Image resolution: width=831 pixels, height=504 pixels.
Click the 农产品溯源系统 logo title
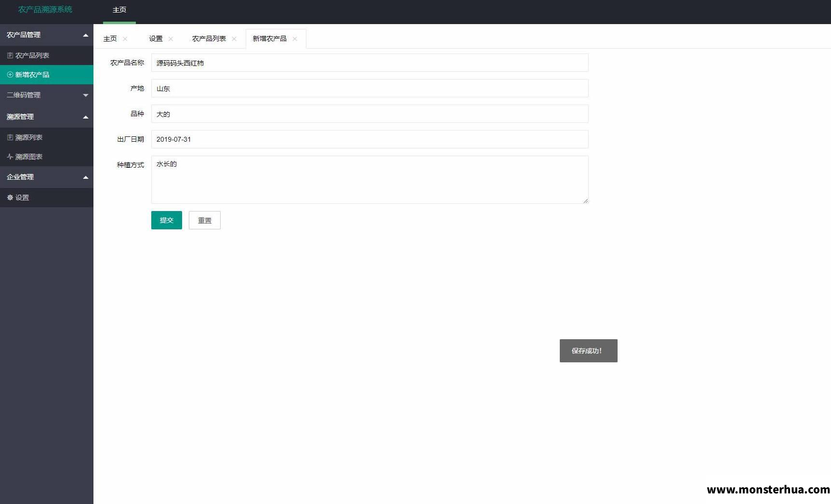coord(45,10)
